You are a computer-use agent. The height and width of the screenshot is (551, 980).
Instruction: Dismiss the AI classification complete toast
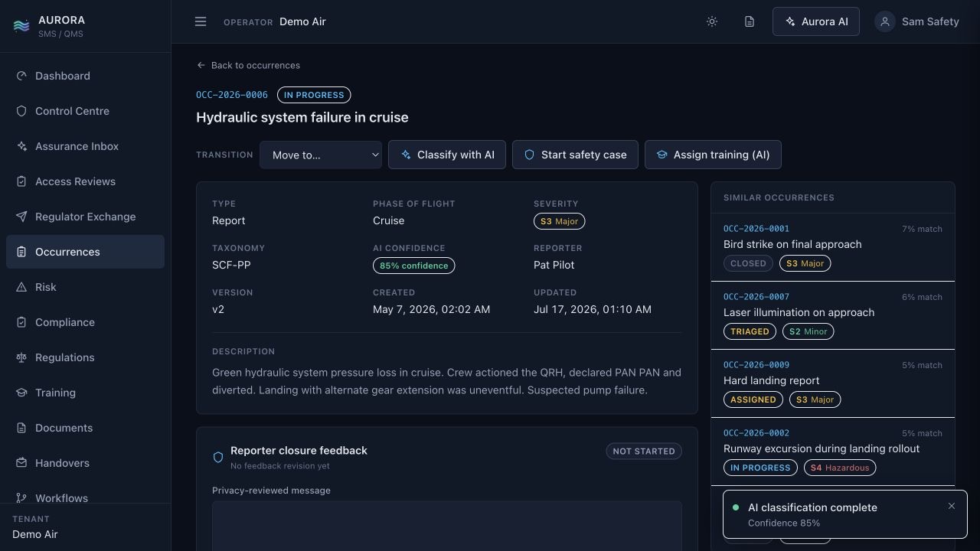[x=952, y=506]
